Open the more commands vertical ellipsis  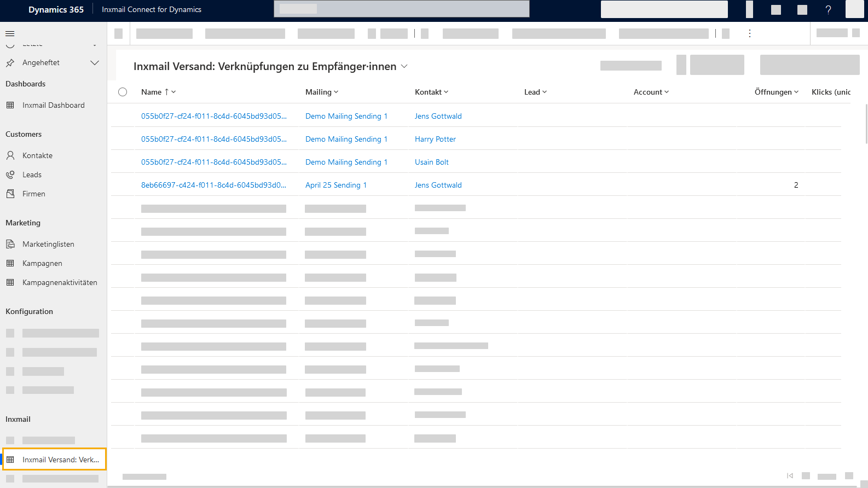[750, 33]
